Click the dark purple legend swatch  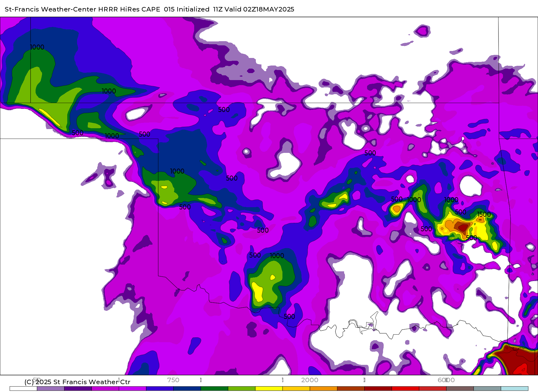[x=78, y=389]
